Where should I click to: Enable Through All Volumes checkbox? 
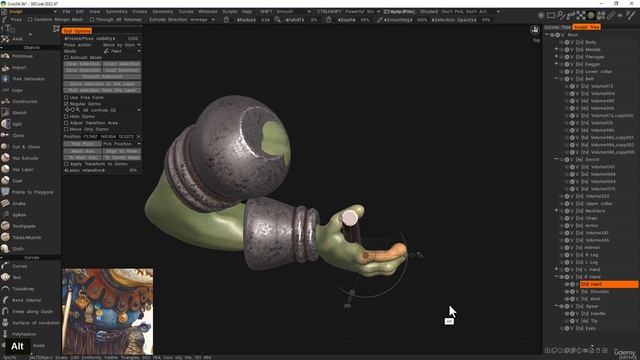click(92, 20)
